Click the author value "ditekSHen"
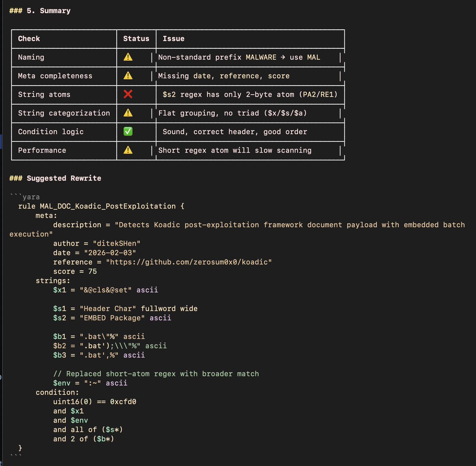This screenshot has width=476, height=466. [117, 244]
